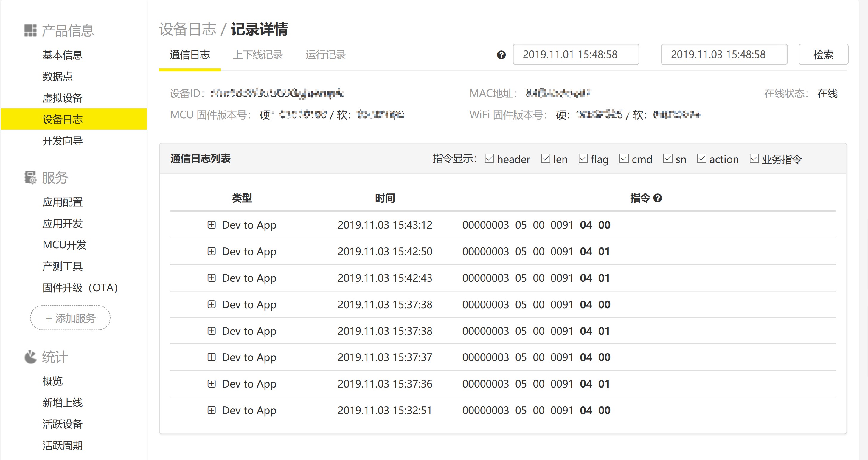The image size is (868, 460).
Task: Expand log entry at 15:42:43
Action: [211, 278]
